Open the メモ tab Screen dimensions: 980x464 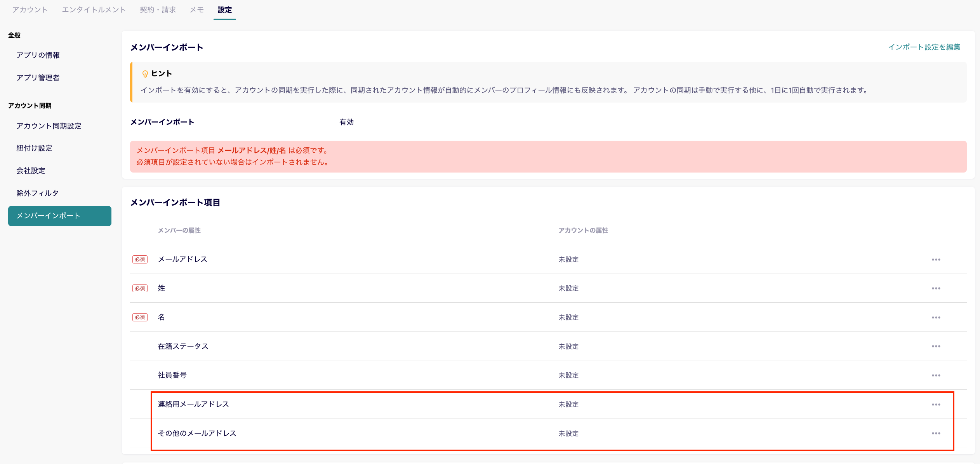click(196, 10)
